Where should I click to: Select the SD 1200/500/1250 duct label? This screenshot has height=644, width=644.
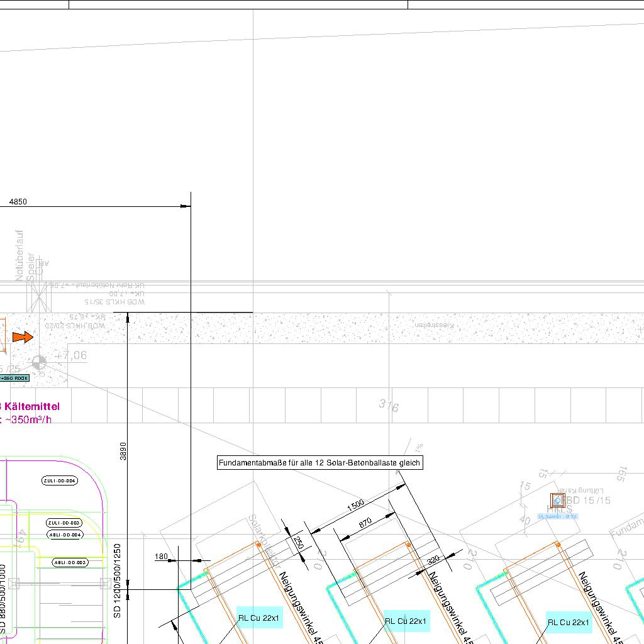[x=117, y=580]
